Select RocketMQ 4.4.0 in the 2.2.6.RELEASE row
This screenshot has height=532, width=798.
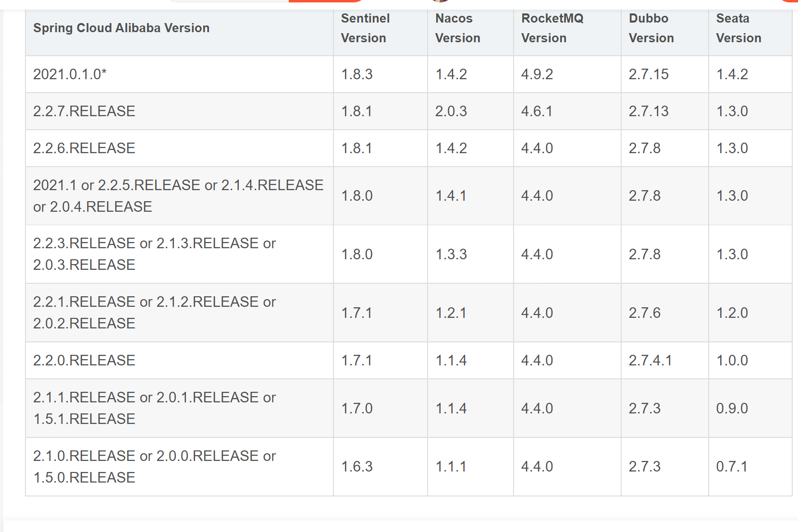click(x=567, y=148)
